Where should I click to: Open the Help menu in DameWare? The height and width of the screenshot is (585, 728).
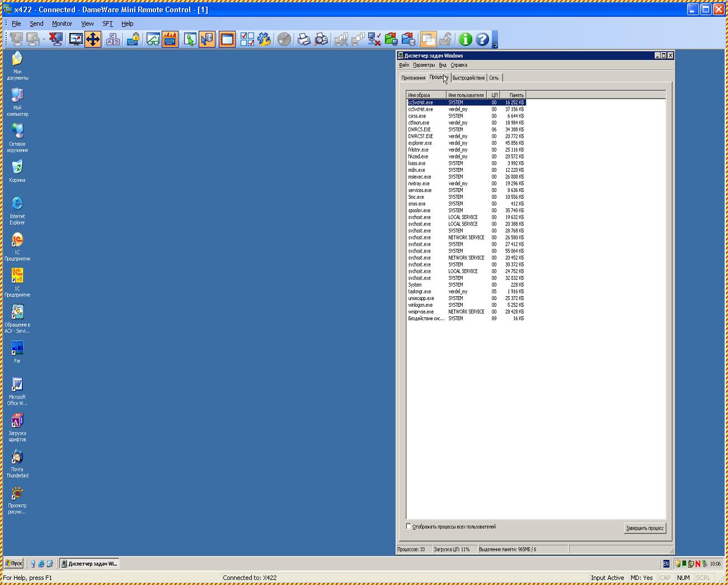click(x=128, y=24)
